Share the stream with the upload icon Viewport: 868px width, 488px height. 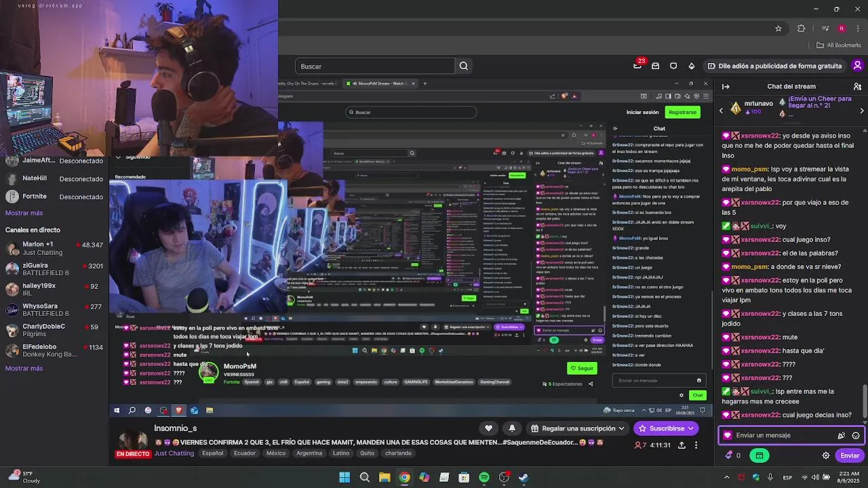coord(682,445)
